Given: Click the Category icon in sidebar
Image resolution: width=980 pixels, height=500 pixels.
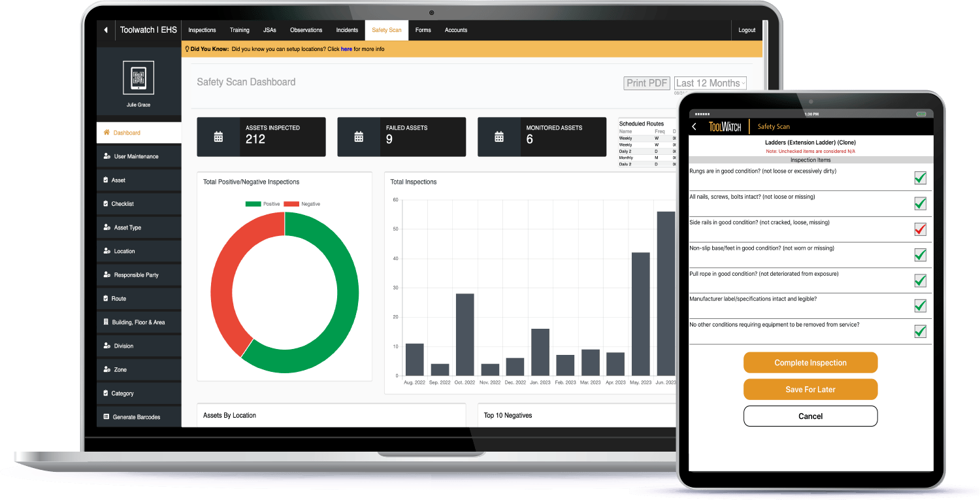Looking at the screenshot, I should pyautogui.click(x=106, y=393).
